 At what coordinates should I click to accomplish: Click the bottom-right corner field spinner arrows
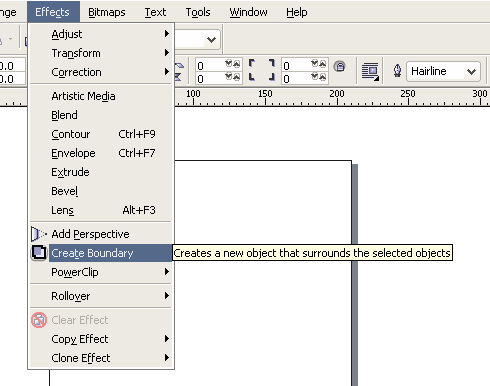(319, 77)
